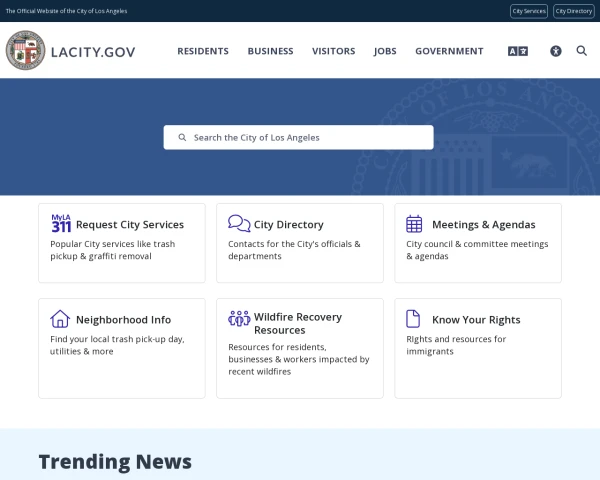Click the MyLA 311 icon
This screenshot has height=480, width=600.
[x=60, y=223]
